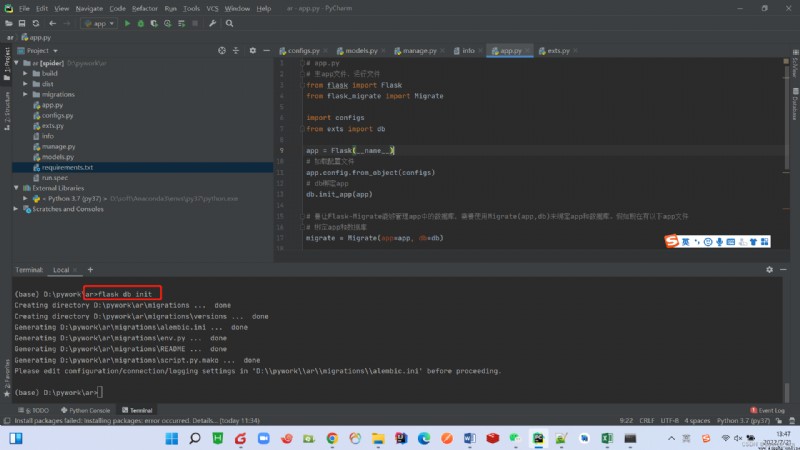Locate current file using target icon in Project panel
The height and width of the screenshot is (450, 800).
[222, 51]
